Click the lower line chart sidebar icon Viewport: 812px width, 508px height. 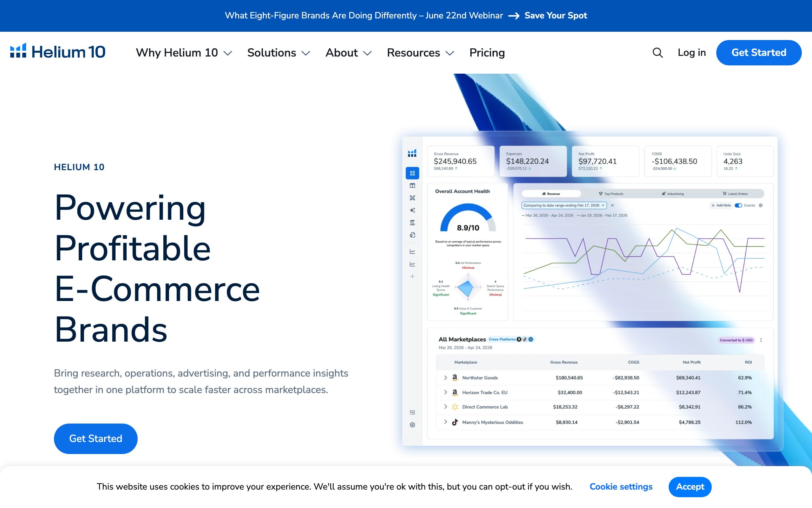click(x=412, y=264)
